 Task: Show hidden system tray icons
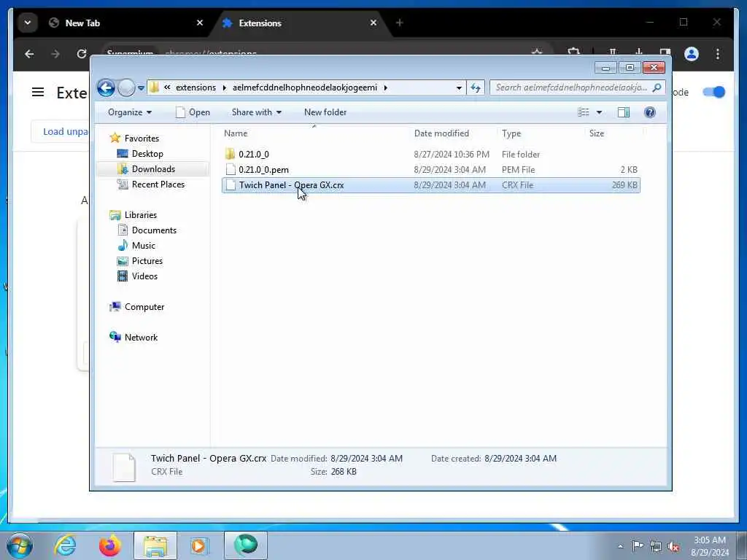coord(620,546)
